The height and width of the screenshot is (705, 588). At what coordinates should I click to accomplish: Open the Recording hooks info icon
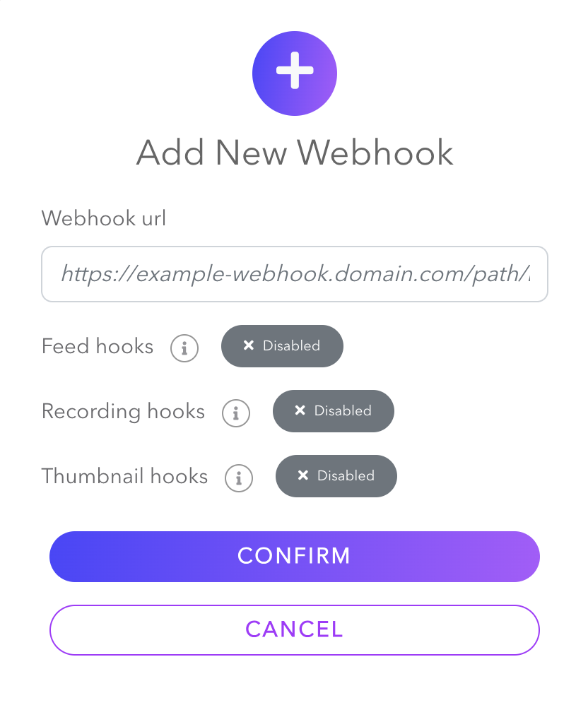pos(236,413)
